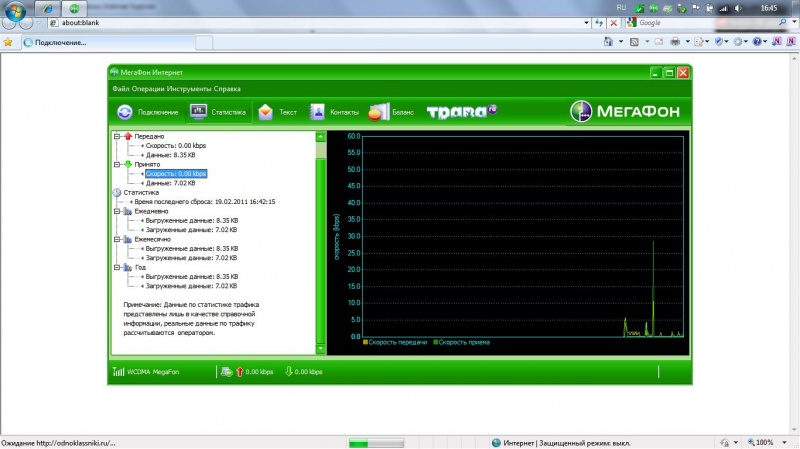Click the Home page icon in IE toolbar
The image size is (800, 449).
tap(608, 42)
